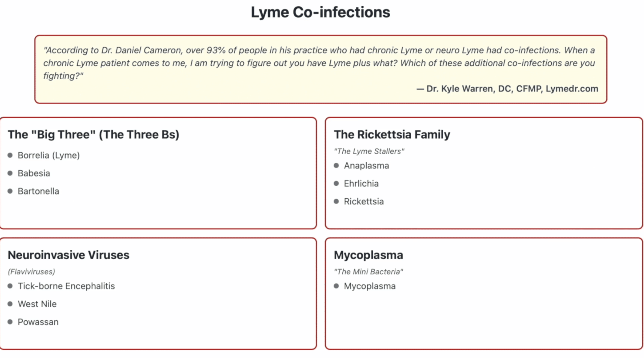The height and width of the screenshot is (358, 644).
Task: Click the Ehrlichia list item
Action: [x=361, y=184]
